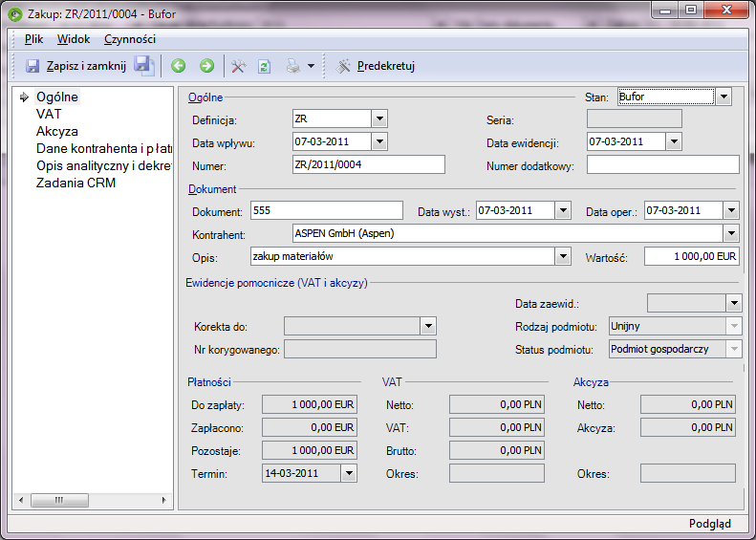Go to previous record with green back arrow
This screenshot has width=756, height=540.
pyautogui.click(x=179, y=66)
